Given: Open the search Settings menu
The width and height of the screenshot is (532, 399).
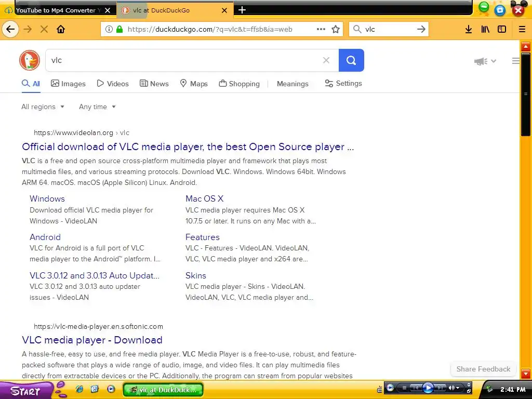Looking at the screenshot, I should [343, 84].
